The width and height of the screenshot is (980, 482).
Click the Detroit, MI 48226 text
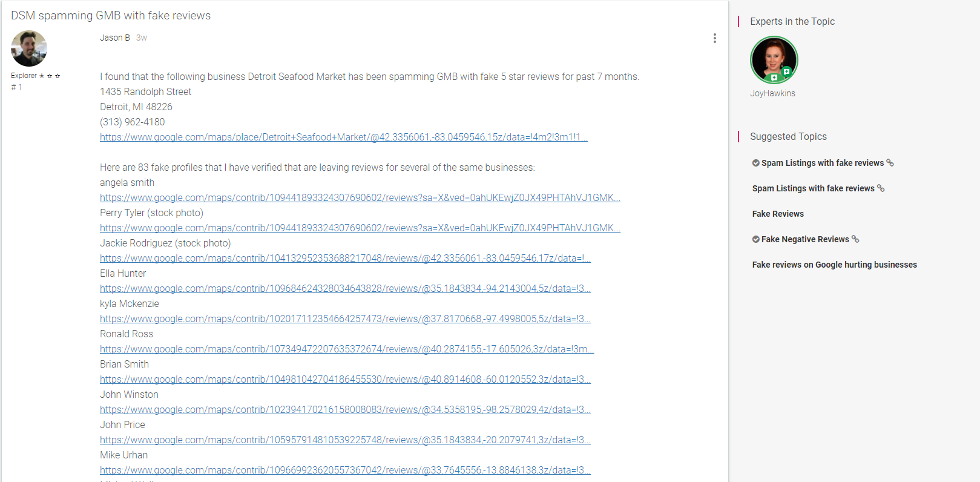136,107
